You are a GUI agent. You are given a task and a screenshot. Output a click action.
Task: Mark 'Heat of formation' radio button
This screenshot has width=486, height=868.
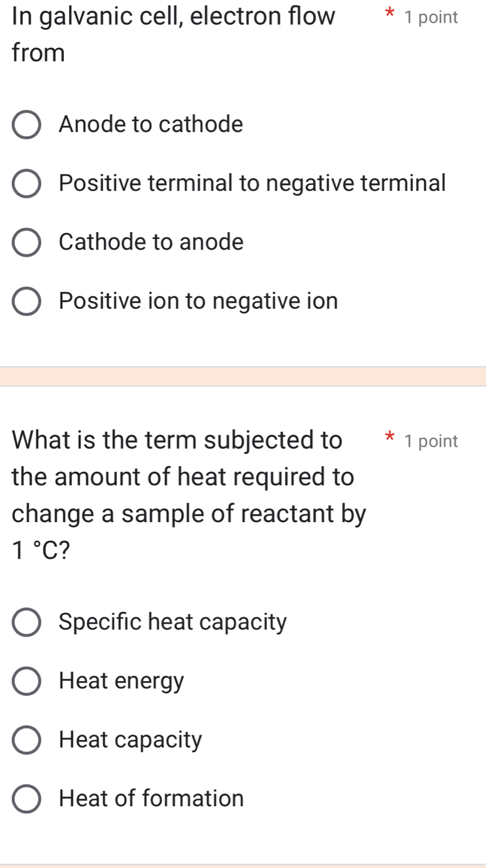tap(27, 799)
